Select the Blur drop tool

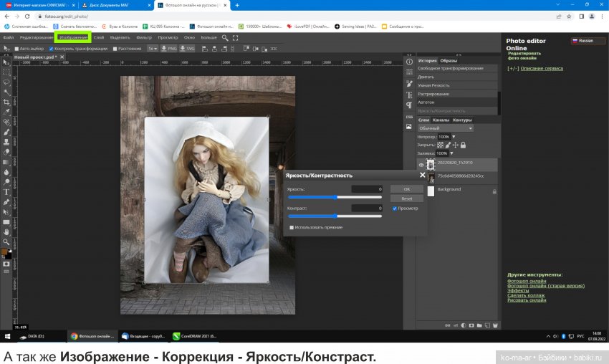(x=6, y=172)
